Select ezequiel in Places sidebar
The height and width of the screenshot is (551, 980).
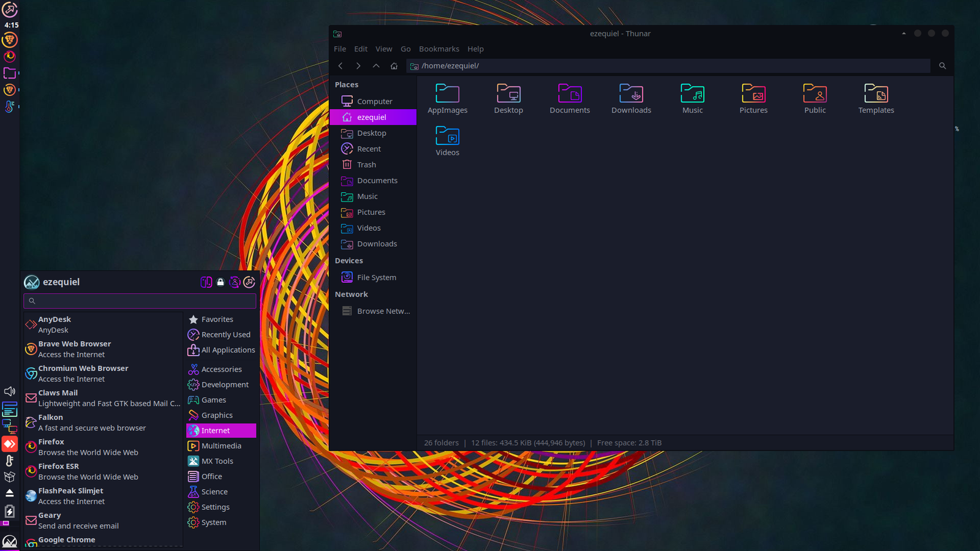coord(373,117)
